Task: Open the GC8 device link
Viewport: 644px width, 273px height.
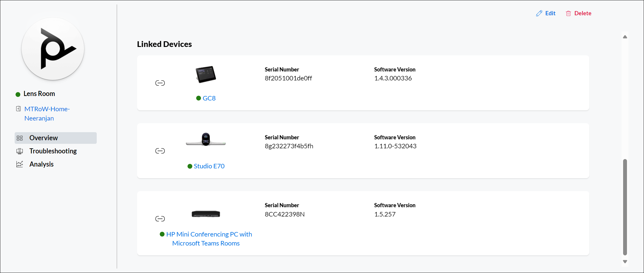Action: 209,98
